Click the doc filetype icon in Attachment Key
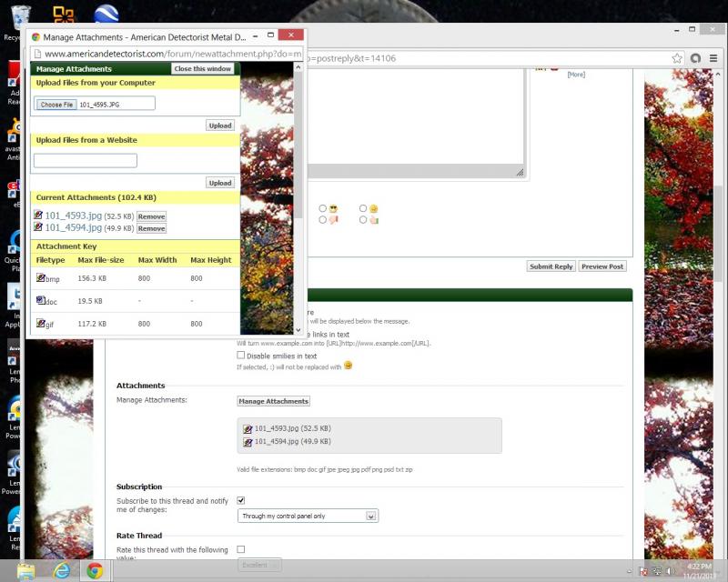The height and width of the screenshot is (582, 728). click(41, 300)
